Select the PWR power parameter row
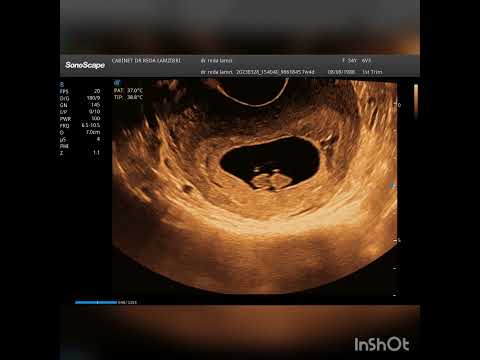 pyautogui.click(x=80, y=119)
